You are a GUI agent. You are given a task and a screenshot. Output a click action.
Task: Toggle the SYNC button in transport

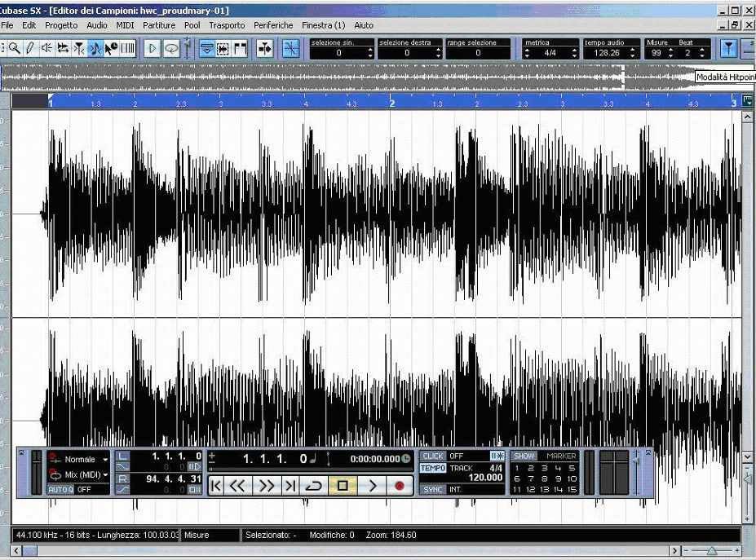pos(433,489)
